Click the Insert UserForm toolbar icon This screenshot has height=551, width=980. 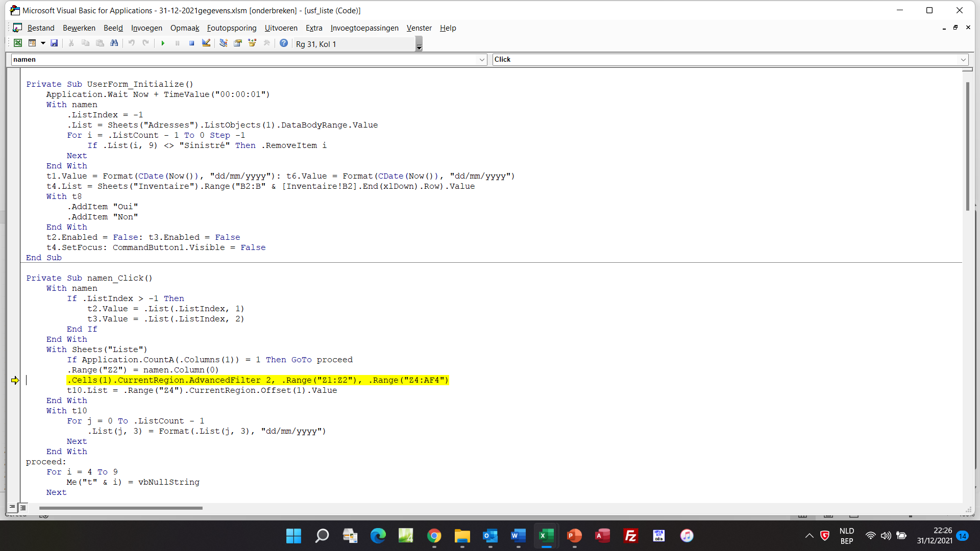(x=32, y=43)
